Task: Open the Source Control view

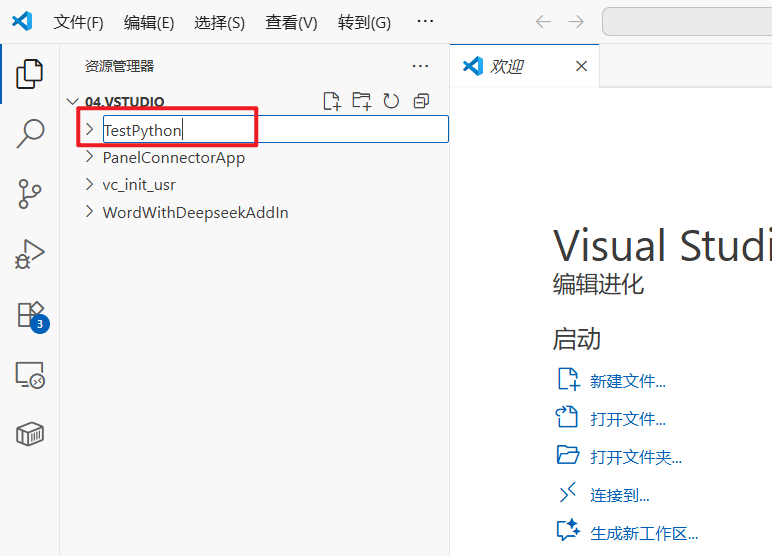Action: pos(30,194)
